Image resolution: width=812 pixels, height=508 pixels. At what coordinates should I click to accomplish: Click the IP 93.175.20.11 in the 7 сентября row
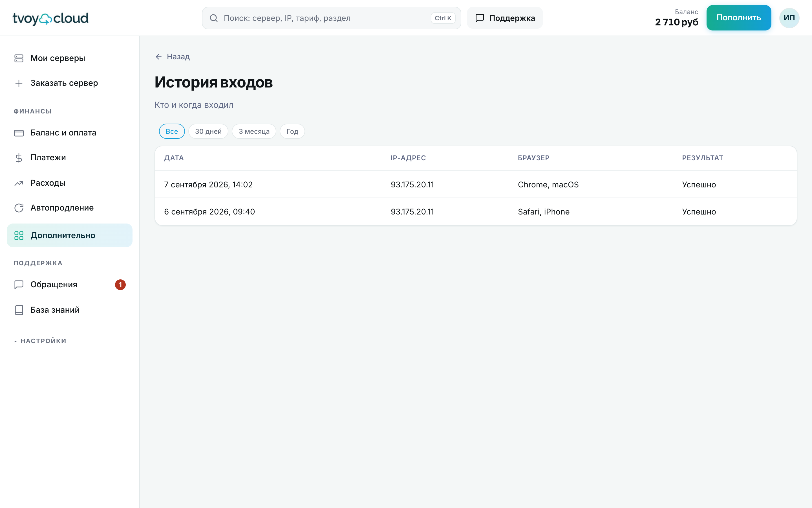412,185
